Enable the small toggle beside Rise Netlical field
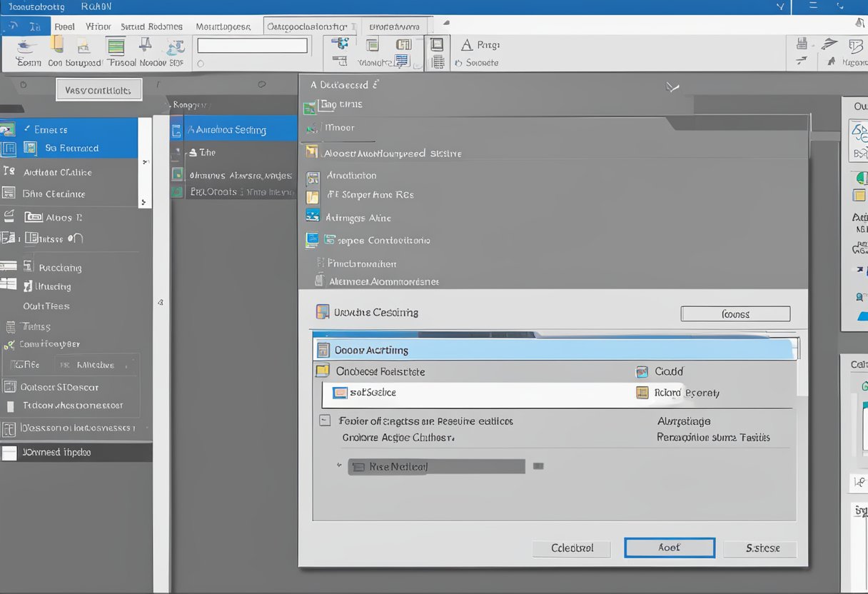 pos(538,466)
